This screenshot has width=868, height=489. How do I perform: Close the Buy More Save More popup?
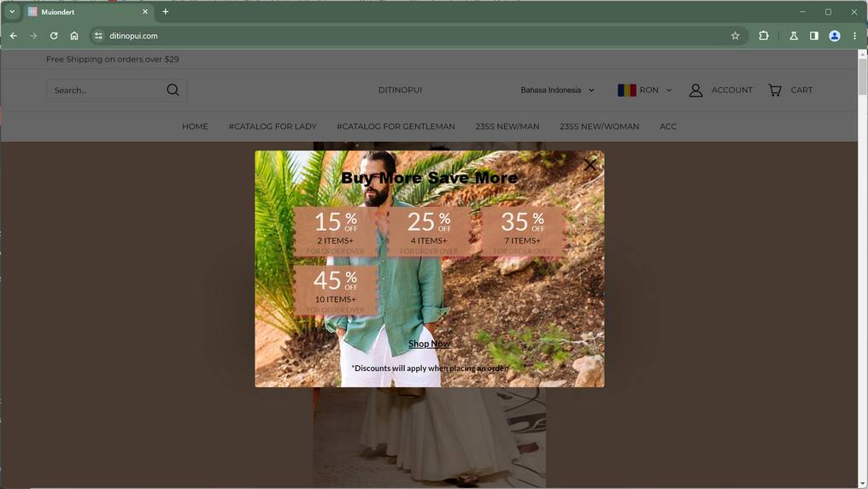tap(590, 164)
